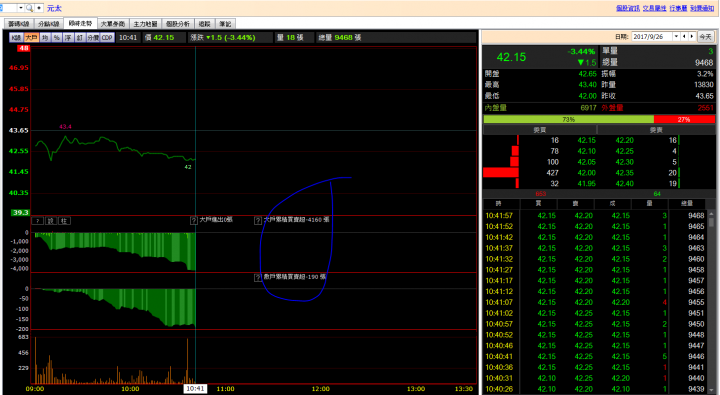Click the red 27% outer-volume bar
720x395 pixels.
[x=684, y=119]
